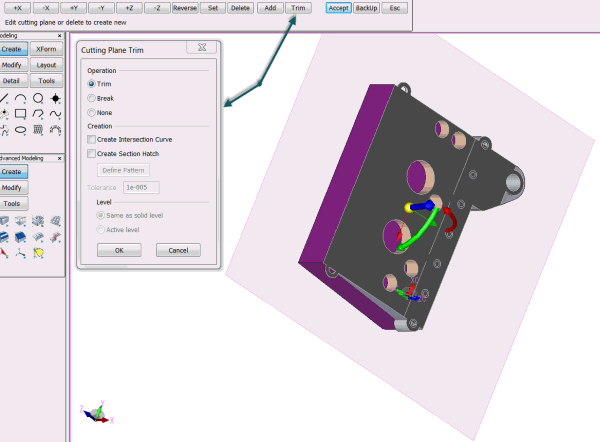Tick the Create Section Hatch checkbox
This screenshot has width=600, height=442.
[x=92, y=153]
